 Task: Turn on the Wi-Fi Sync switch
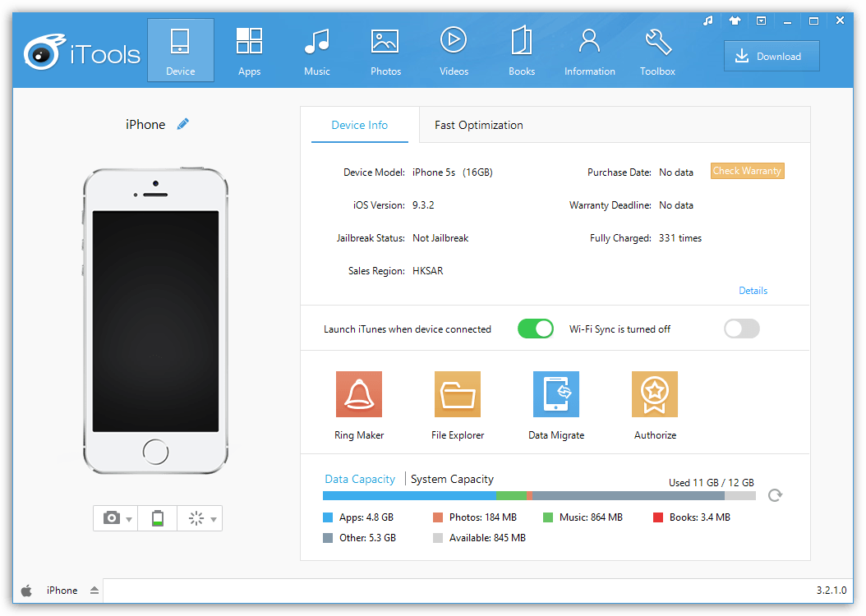point(742,329)
